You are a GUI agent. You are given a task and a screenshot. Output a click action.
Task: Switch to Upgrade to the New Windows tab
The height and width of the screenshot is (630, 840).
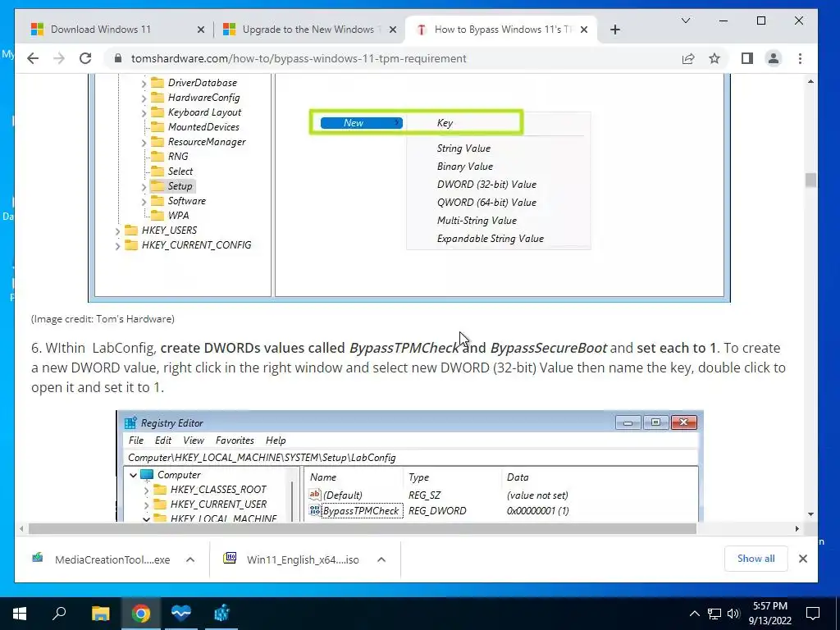[x=308, y=30]
